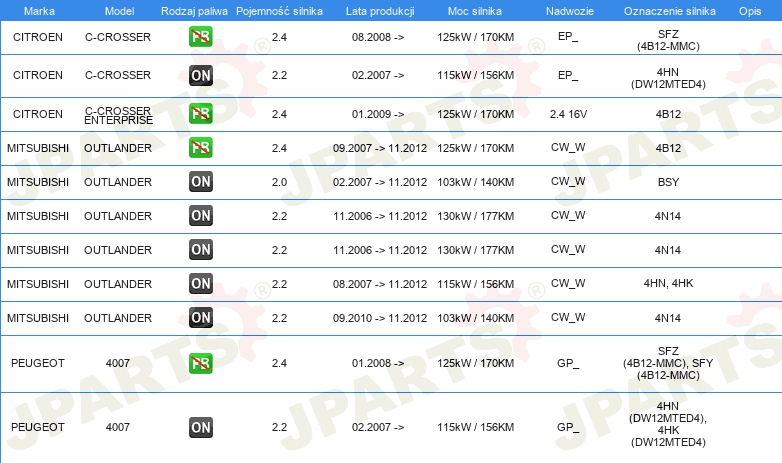Click the 125kW / 170KM cell in the Peugeot row
782x463 pixels.
476,363
